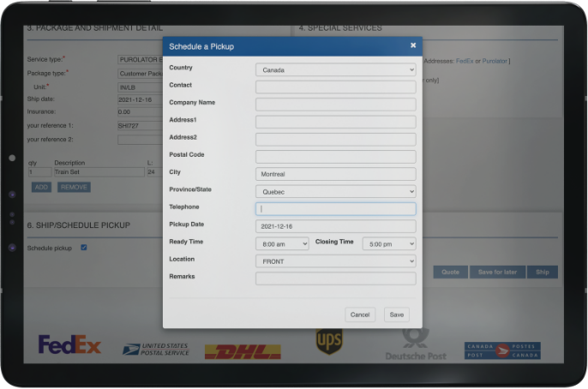Image resolution: width=588 pixels, height=389 pixels.
Task: Open the Ready Time dropdown
Action: [x=282, y=243]
